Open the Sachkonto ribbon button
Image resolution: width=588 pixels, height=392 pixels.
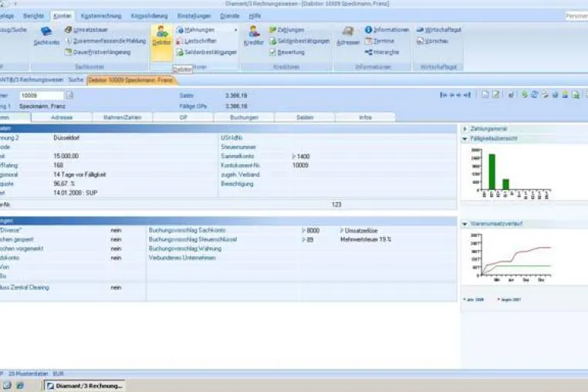(46, 35)
